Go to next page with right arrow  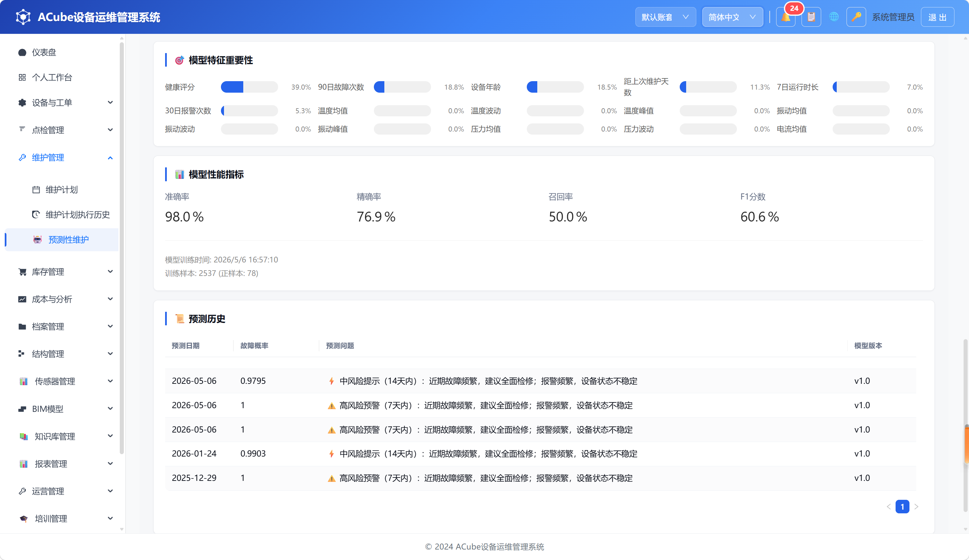click(917, 507)
